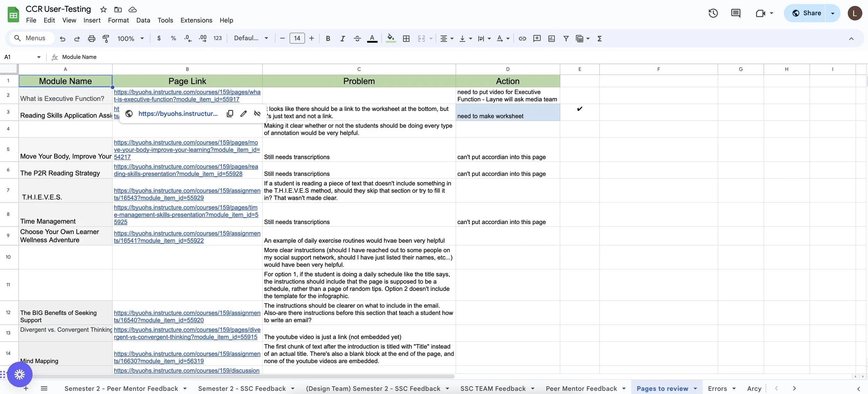Increase decimal places icon
Image resolution: width=868 pixels, height=394 pixels.
[203, 38]
